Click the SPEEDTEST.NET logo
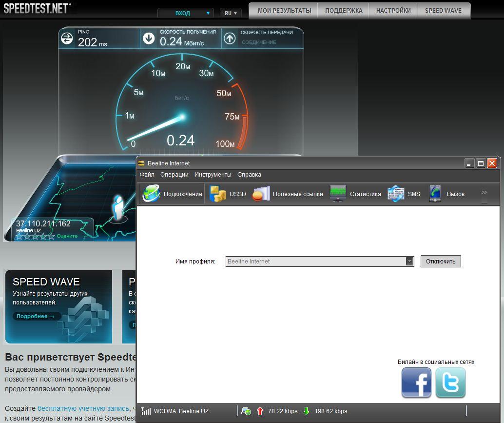The height and width of the screenshot is (423, 504). (37, 8)
